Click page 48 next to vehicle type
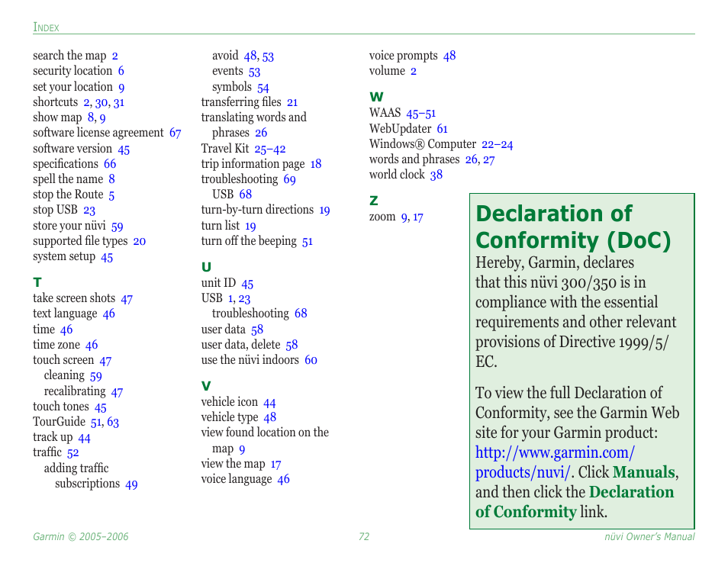728x563 pixels. coord(269,417)
